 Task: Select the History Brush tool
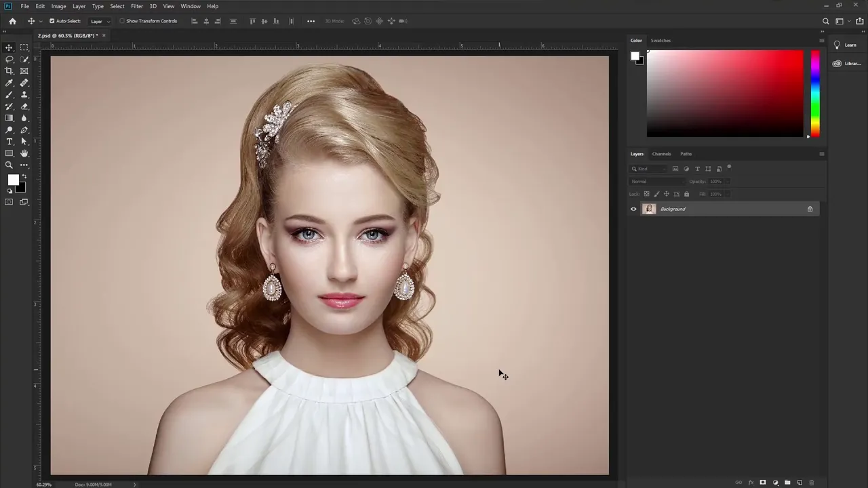coord(9,106)
